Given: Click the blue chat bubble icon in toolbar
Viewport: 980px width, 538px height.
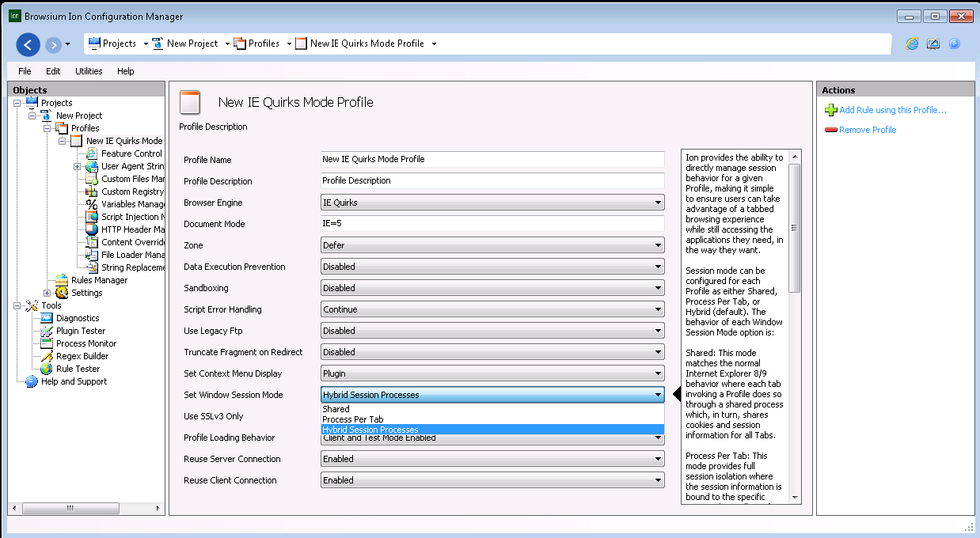Looking at the screenshot, I should pyautogui.click(x=955, y=44).
